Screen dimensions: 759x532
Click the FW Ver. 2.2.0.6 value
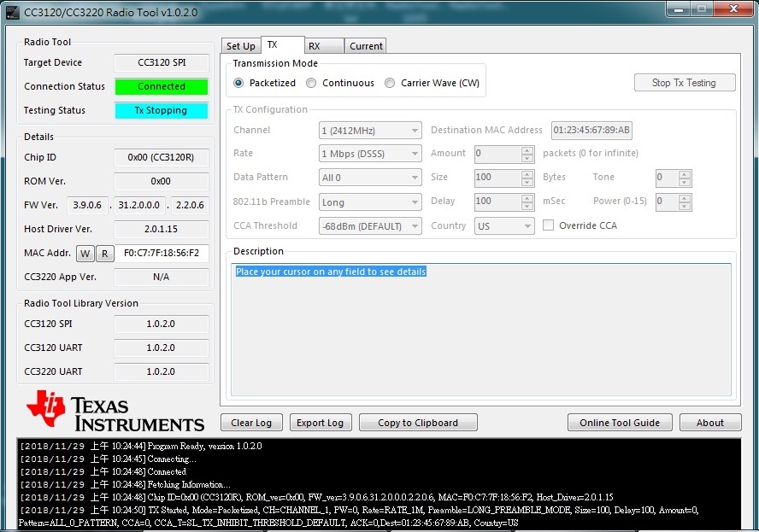point(190,205)
